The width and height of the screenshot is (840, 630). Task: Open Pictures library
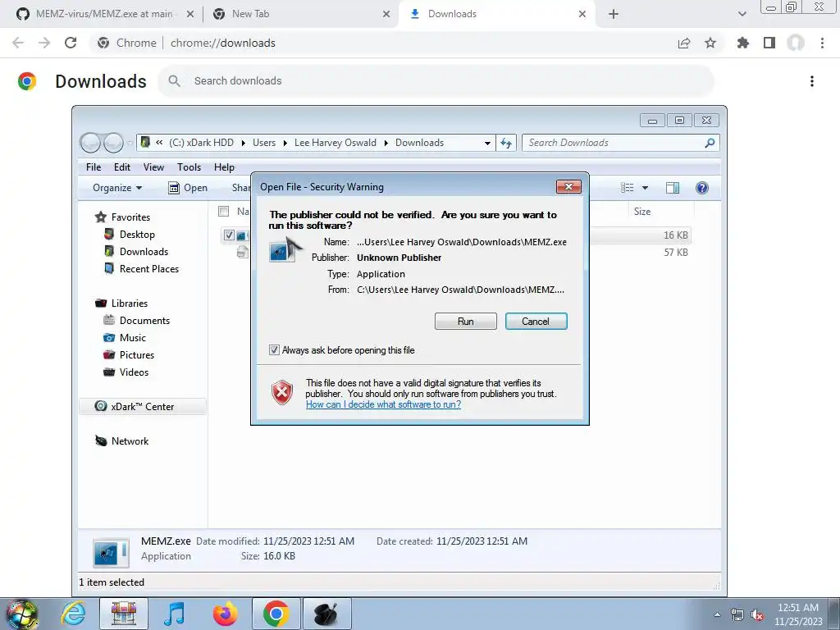pyautogui.click(x=129, y=354)
